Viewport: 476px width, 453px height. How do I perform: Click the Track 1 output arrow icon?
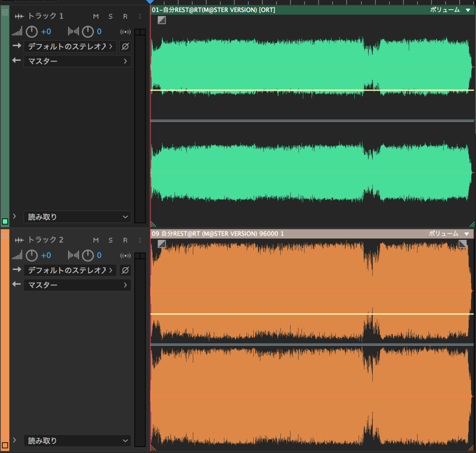click(16, 61)
